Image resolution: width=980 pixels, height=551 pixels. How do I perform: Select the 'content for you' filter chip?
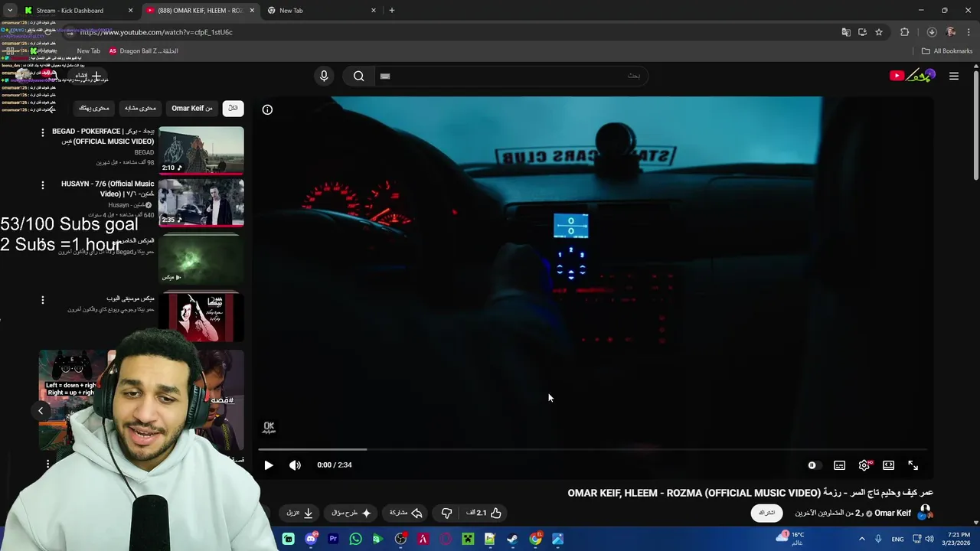pos(94,108)
